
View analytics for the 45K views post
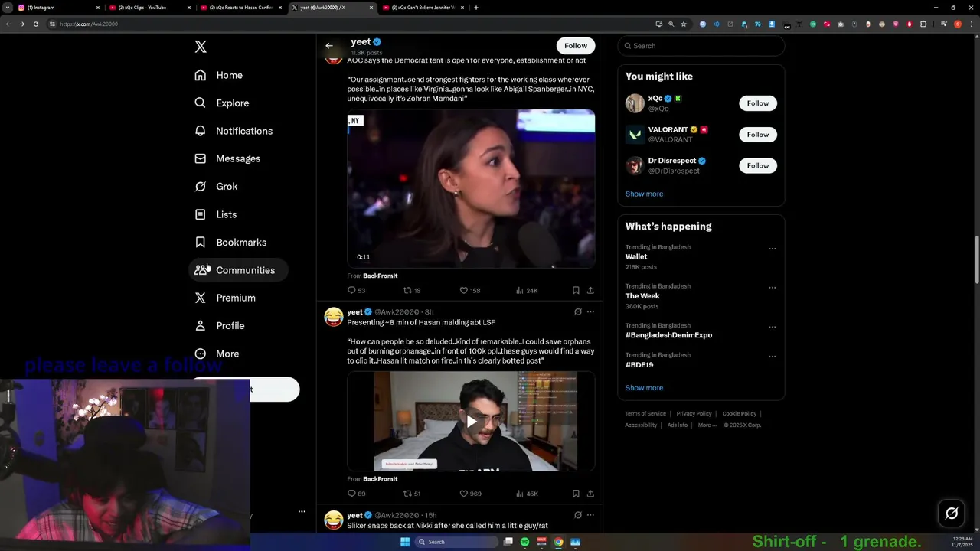(x=527, y=494)
